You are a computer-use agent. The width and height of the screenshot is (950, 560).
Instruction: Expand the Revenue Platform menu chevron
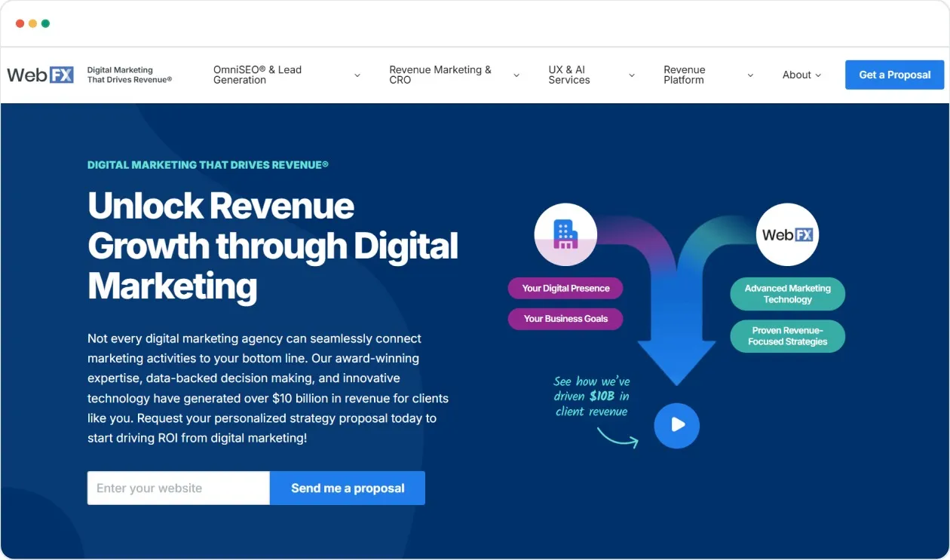pyautogui.click(x=749, y=75)
